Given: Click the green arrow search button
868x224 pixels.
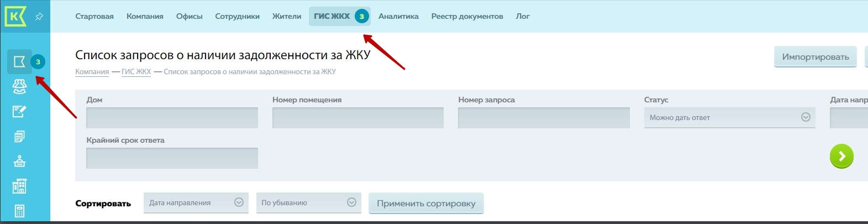Looking at the screenshot, I should [841, 157].
